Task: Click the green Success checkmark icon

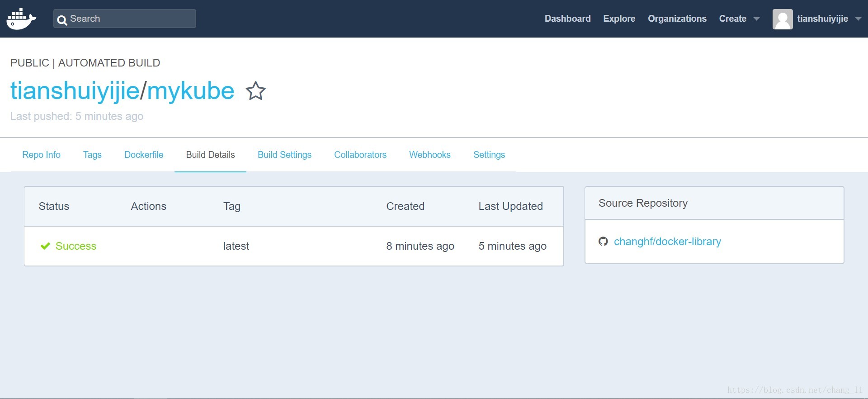Action: pyautogui.click(x=45, y=246)
